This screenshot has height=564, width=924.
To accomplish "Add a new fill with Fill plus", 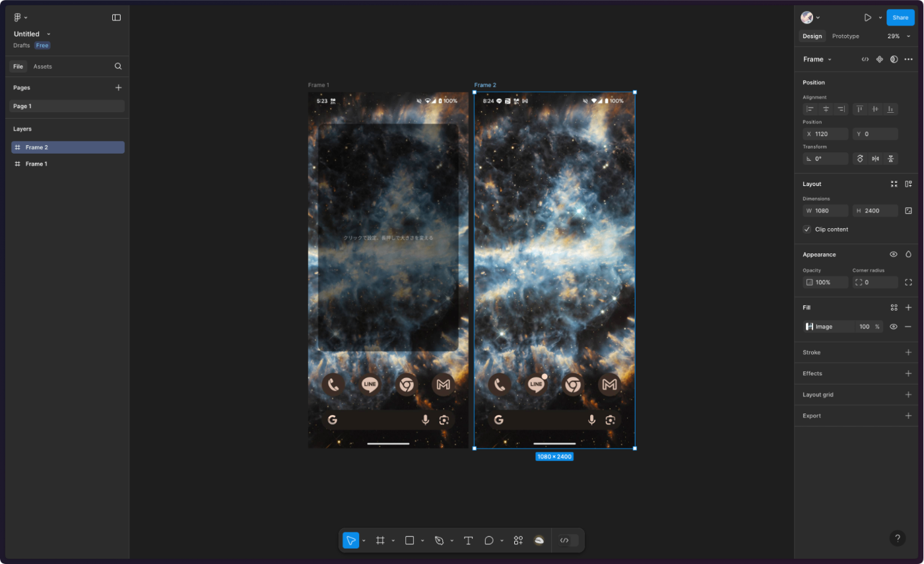I will (x=908, y=307).
